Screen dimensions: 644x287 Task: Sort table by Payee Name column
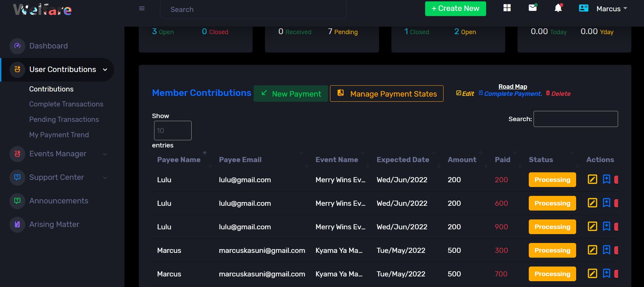(179, 160)
